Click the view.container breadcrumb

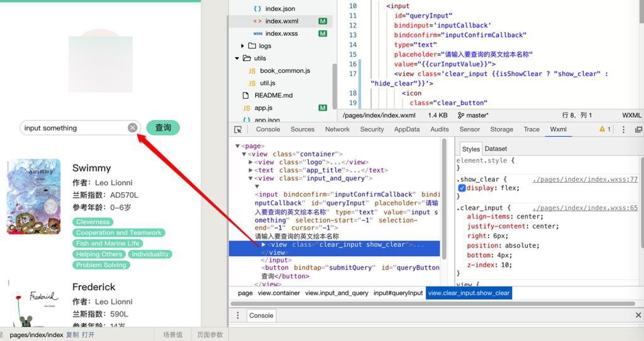coord(279,293)
